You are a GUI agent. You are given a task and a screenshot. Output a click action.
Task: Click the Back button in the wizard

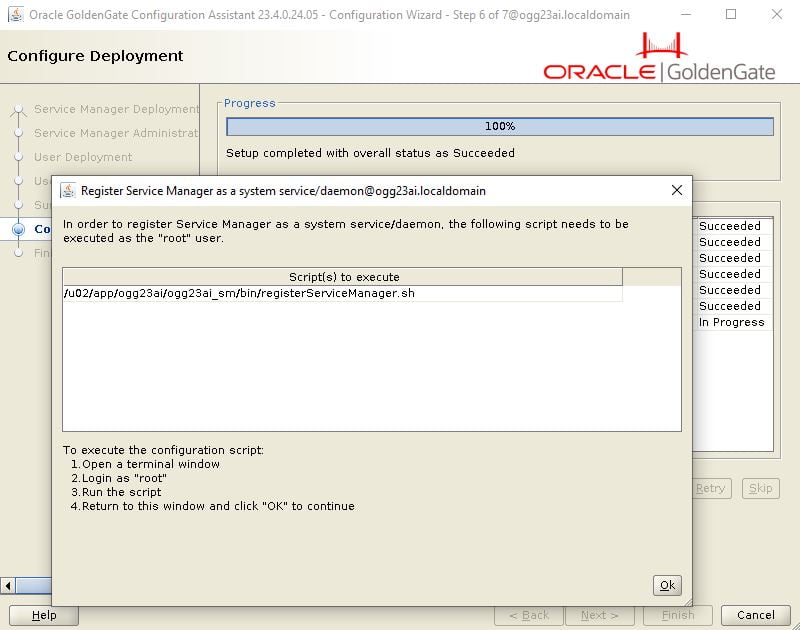pos(529,615)
